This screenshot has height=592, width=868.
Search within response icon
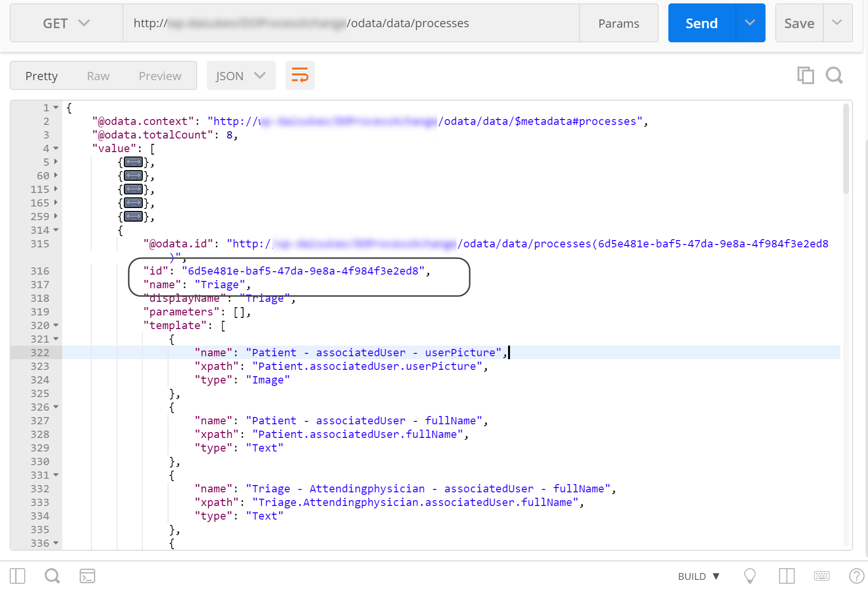tap(834, 75)
